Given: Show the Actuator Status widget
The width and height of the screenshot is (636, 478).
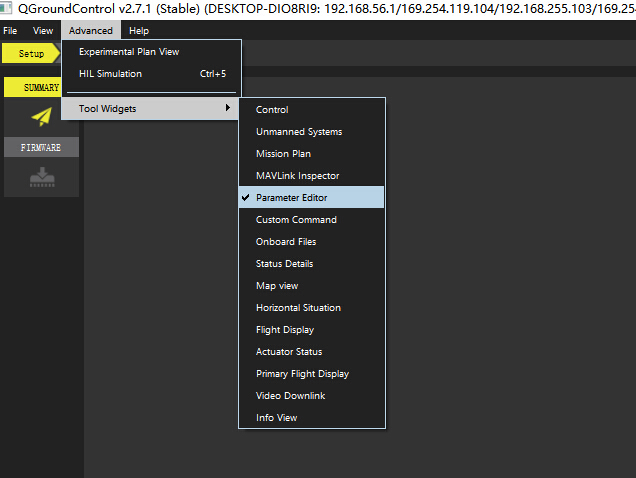Looking at the screenshot, I should click(312, 351).
